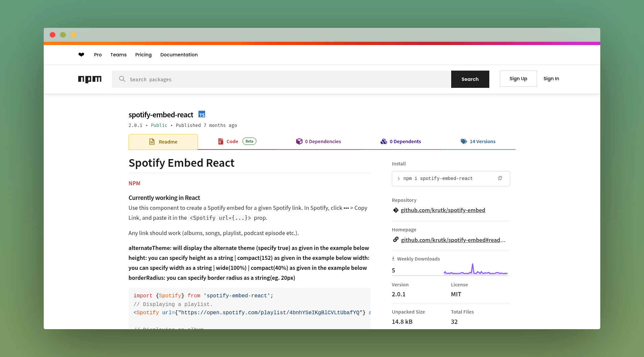Copy the npm install command
The height and width of the screenshot is (357, 644).
500,178
